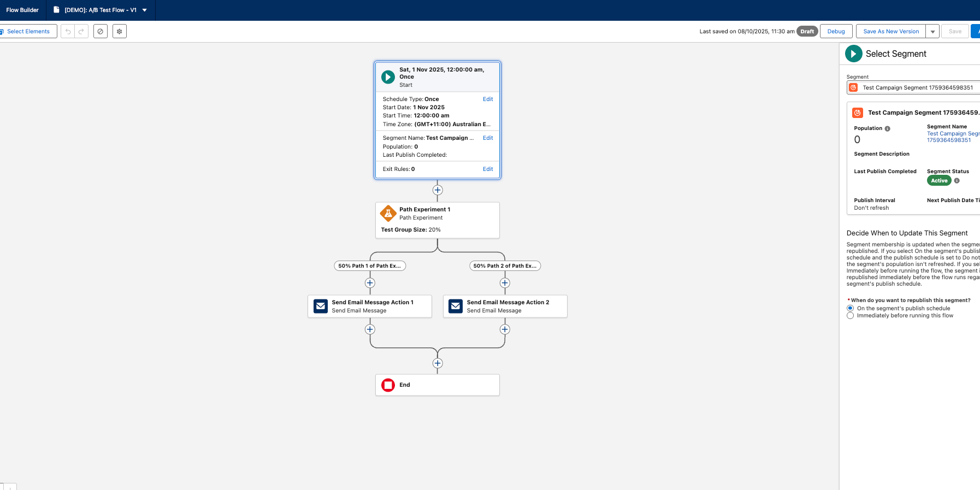Add element below the Start node
The image size is (980, 490).
[438, 190]
